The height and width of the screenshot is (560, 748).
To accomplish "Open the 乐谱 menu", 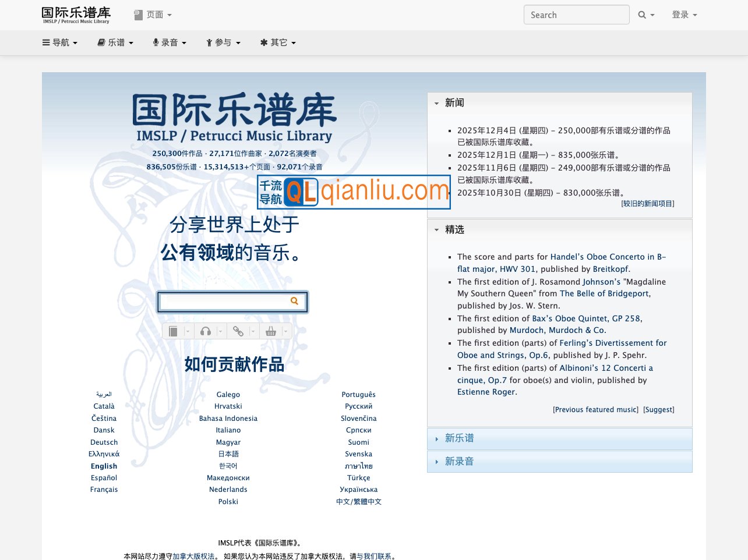I will (x=115, y=42).
